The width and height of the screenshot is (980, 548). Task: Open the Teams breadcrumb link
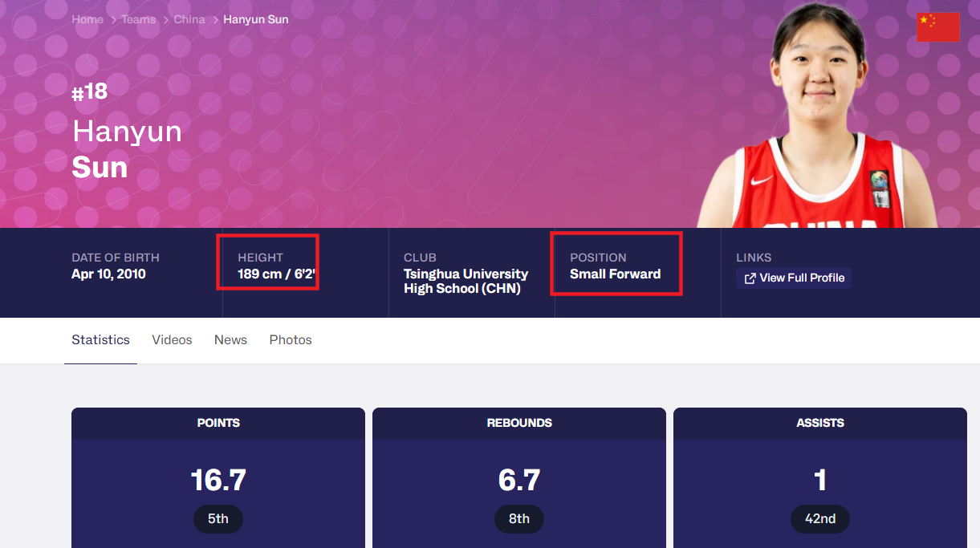(138, 19)
